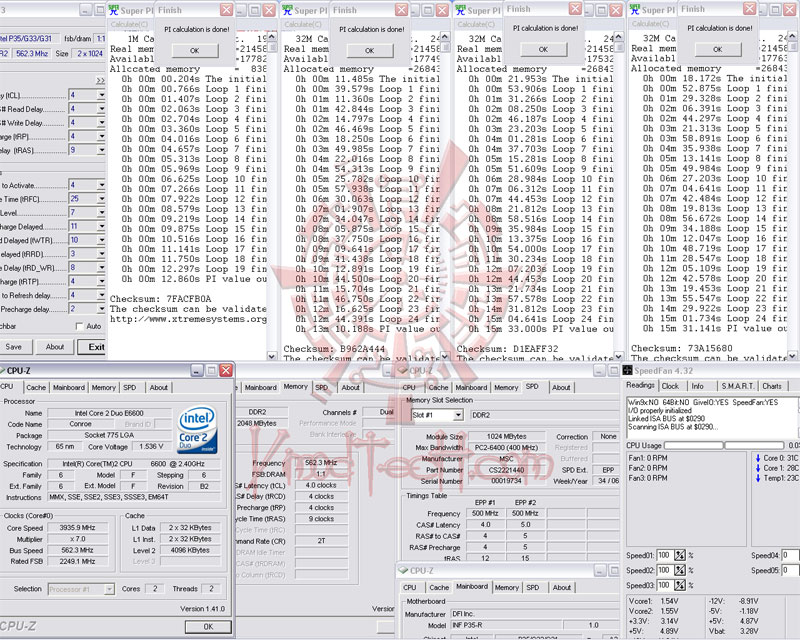Click the blue down arrow beside Temp1
This screenshot has height=640, width=800.
pyautogui.click(x=758, y=478)
